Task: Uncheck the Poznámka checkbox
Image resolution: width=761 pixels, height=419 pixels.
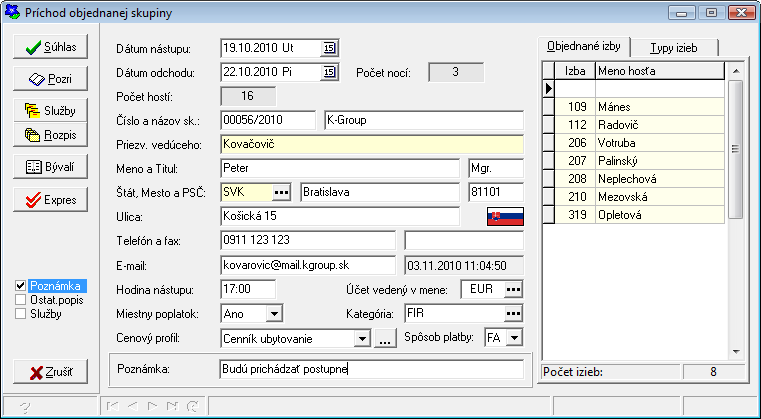Action: pos(21,286)
